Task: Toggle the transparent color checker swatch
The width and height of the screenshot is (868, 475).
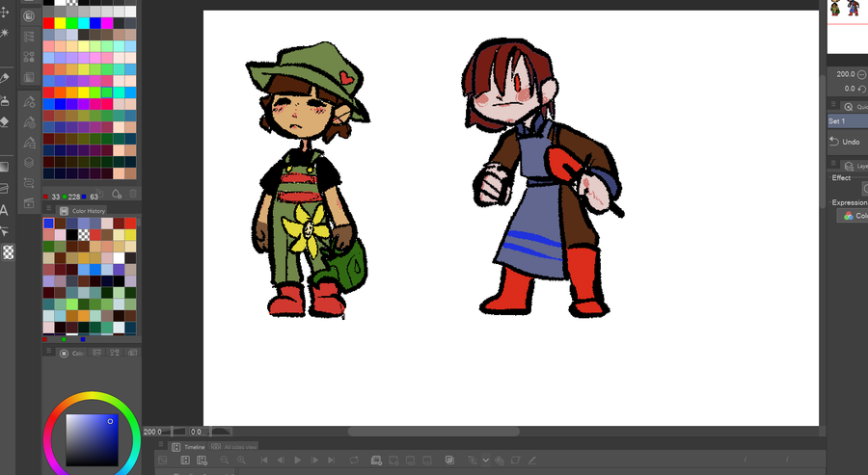Action: coord(9,252)
